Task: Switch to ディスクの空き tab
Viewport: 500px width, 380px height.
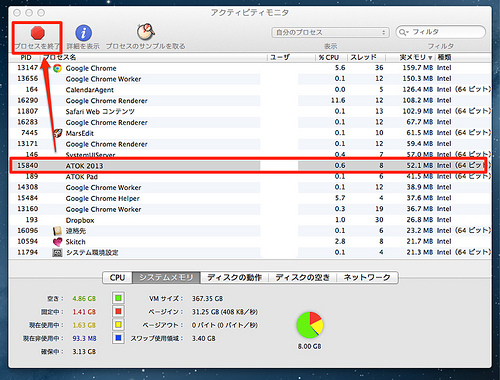Action: [302, 277]
